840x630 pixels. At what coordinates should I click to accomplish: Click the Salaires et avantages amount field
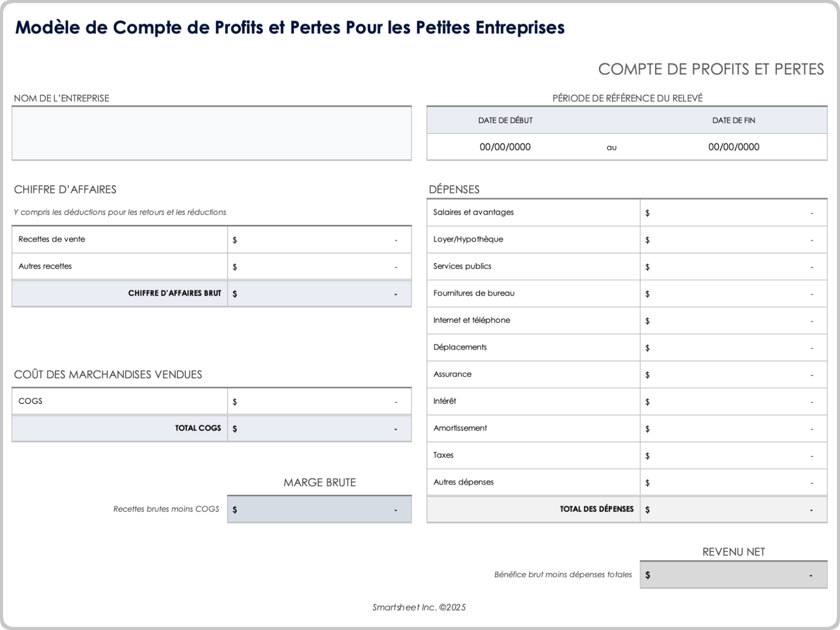[x=734, y=212]
